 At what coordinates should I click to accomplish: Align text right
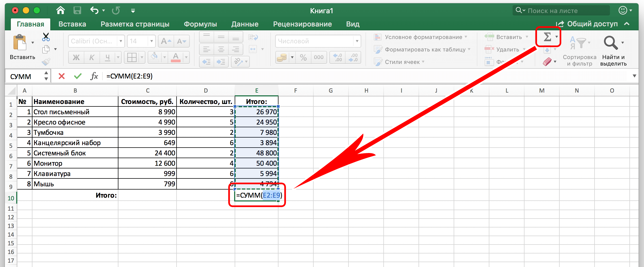[236, 49]
